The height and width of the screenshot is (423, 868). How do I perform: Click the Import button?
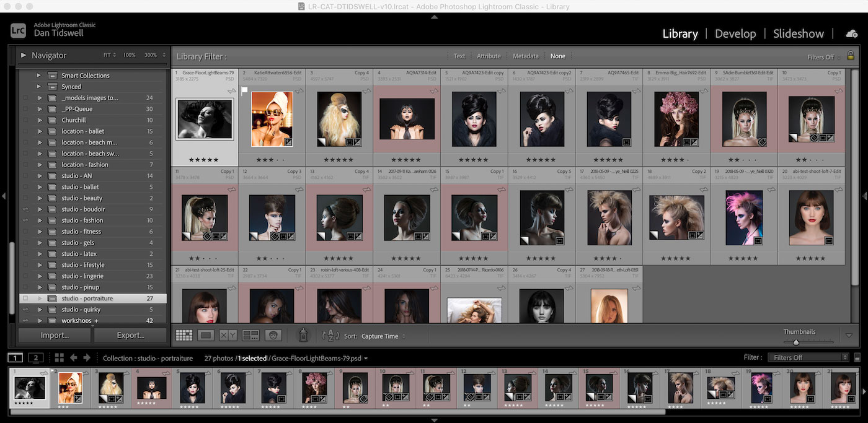pos(54,335)
